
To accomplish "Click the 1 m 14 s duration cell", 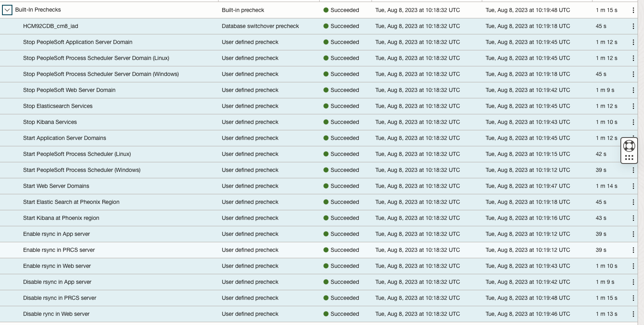I will pos(606,186).
